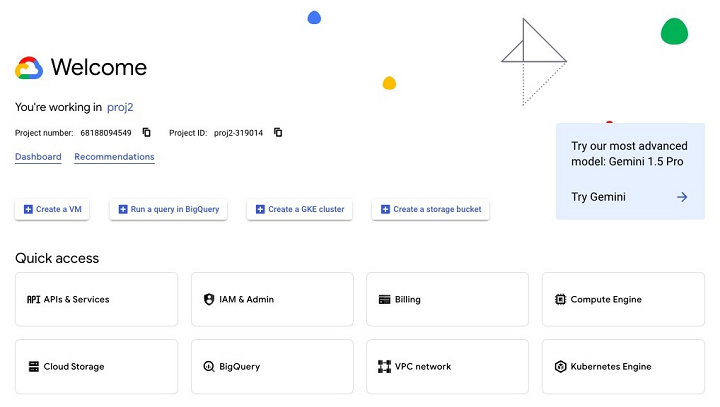
Task: Open the Dashboard link
Action: tap(38, 157)
